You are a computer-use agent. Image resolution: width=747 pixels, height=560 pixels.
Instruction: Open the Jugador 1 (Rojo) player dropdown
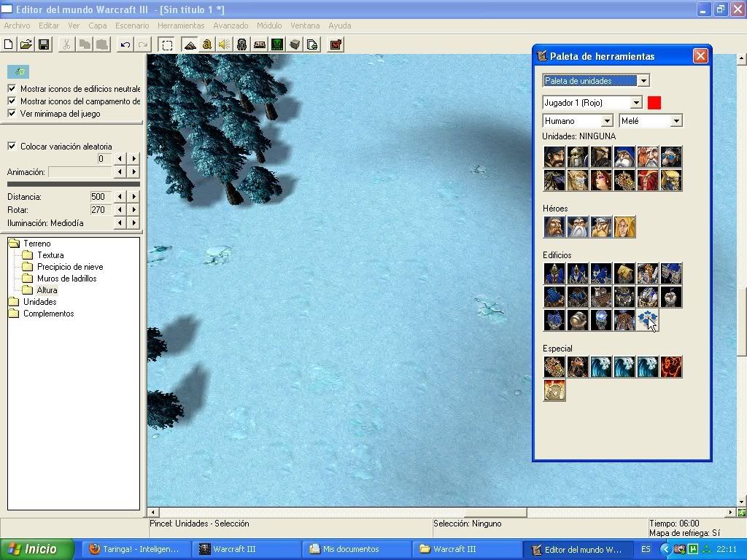point(636,102)
